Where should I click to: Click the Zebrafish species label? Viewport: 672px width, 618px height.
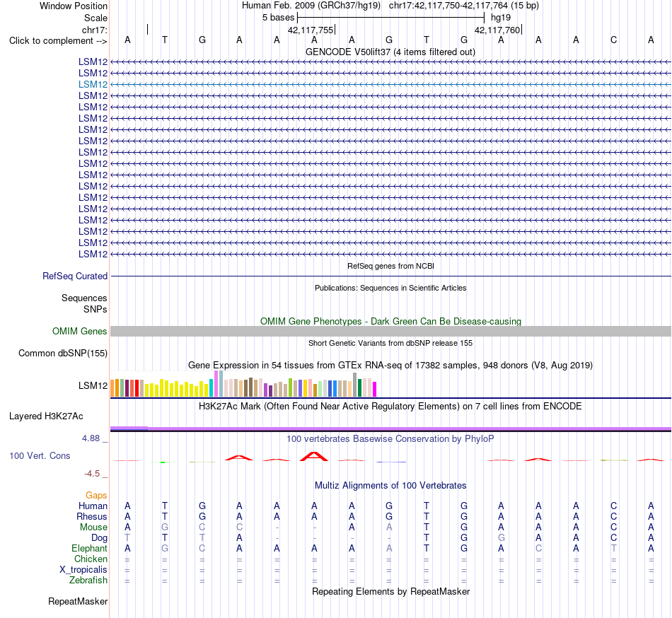pos(88,581)
